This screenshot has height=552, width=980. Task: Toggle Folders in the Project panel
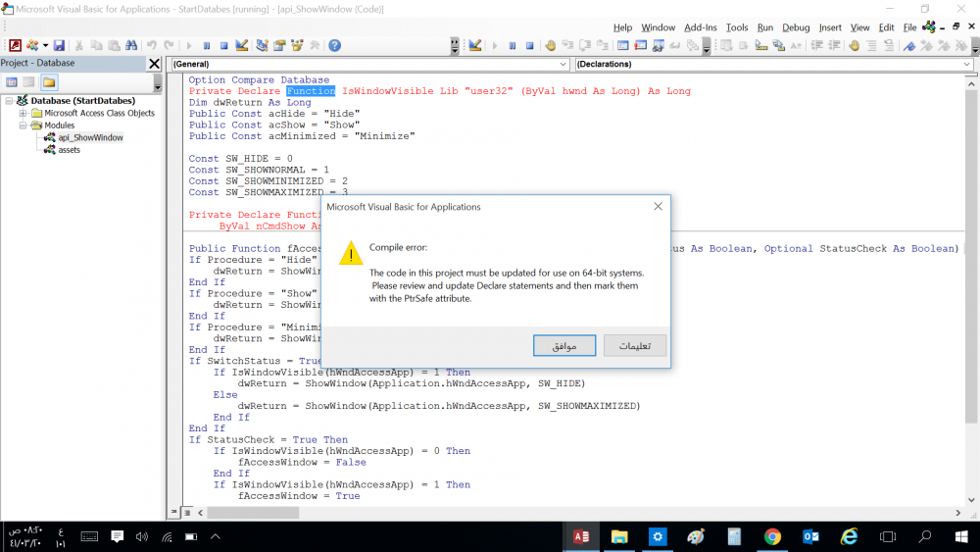[x=49, y=82]
